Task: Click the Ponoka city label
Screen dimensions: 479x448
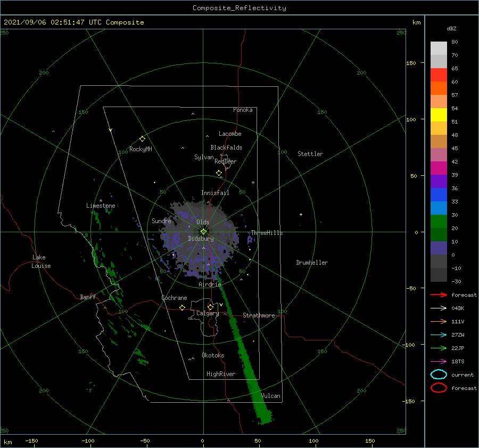Action: click(x=243, y=110)
